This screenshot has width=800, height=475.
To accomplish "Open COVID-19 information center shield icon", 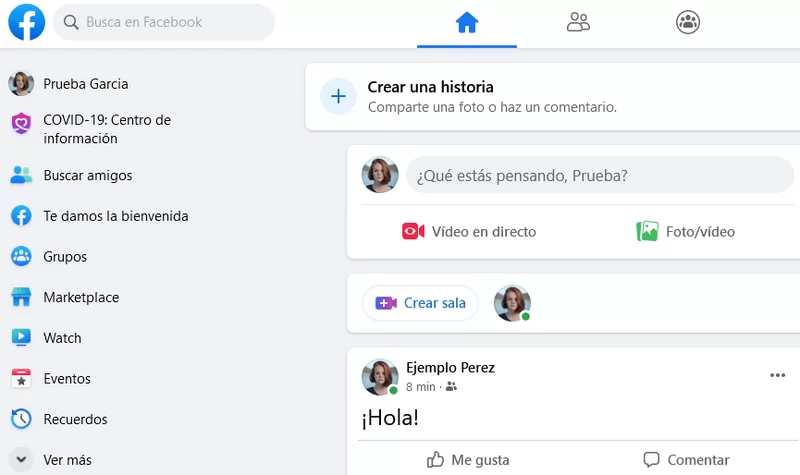I will [x=21, y=123].
